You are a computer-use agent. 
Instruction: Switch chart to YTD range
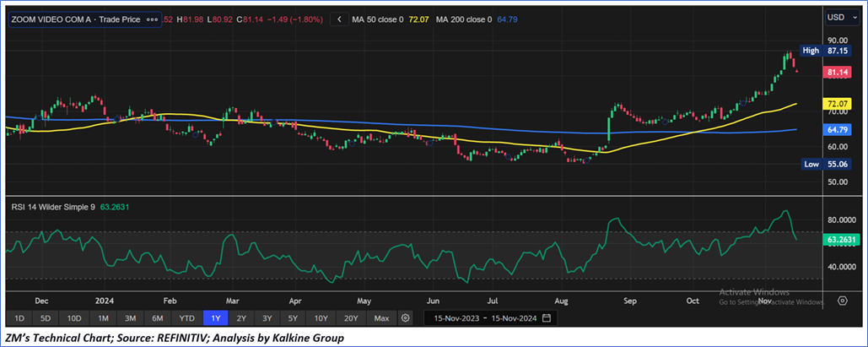pyautogui.click(x=187, y=318)
